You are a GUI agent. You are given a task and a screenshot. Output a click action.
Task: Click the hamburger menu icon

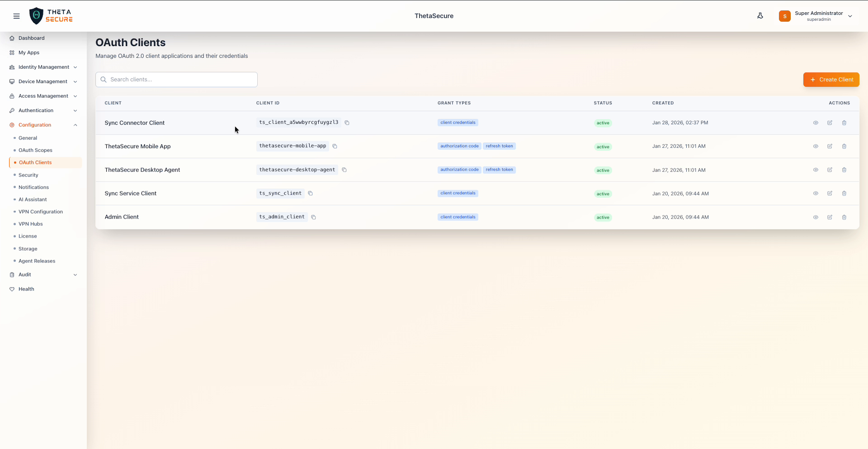(17, 16)
